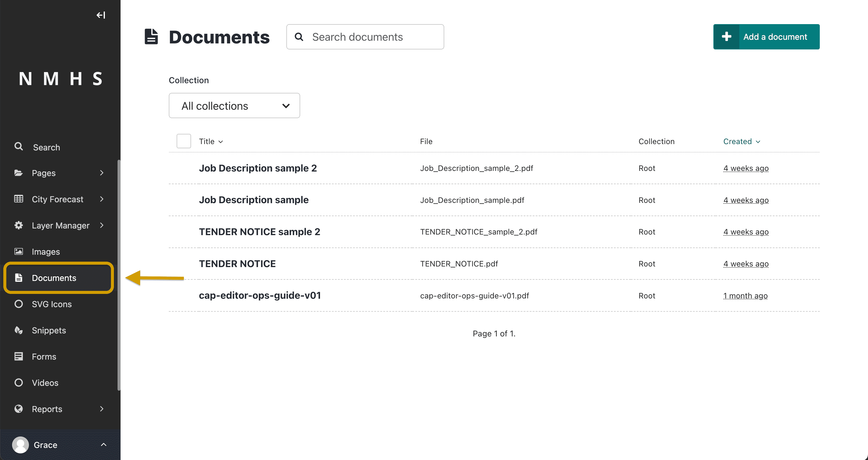Open Job Description sample 2 document
The width and height of the screenshot is (868, 460).
click(x=258, y=168)
